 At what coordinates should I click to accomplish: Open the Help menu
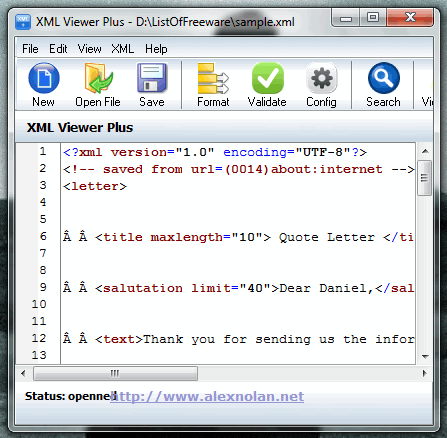(156, 49)
